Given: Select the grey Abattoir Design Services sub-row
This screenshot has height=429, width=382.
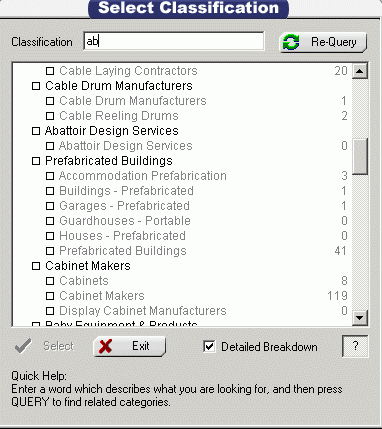Looking at the screenshot, I should click(x=126, y=146).
